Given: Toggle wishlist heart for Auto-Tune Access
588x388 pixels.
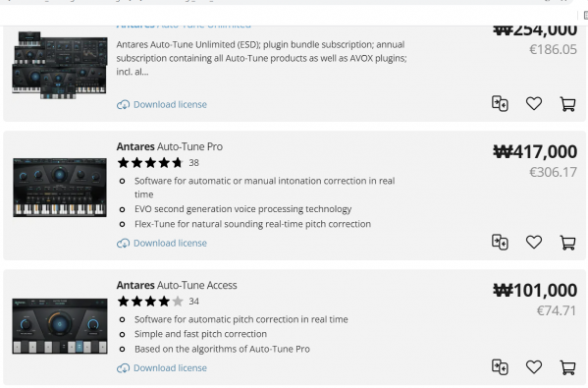Looking at the screenshot, I should coord(534,367).
